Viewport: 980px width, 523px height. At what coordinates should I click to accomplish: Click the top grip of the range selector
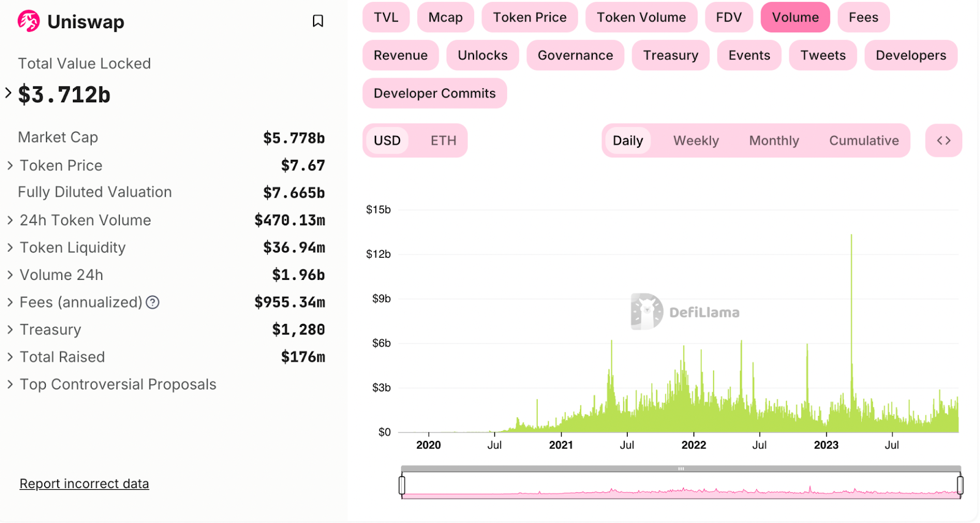click(681, 468)
